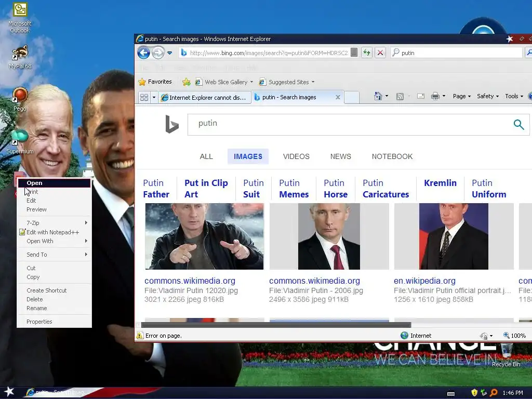The width and height of the screenshot is (532, 399).
Task: Click the Kremlin suggestion link
Action: 440,183
